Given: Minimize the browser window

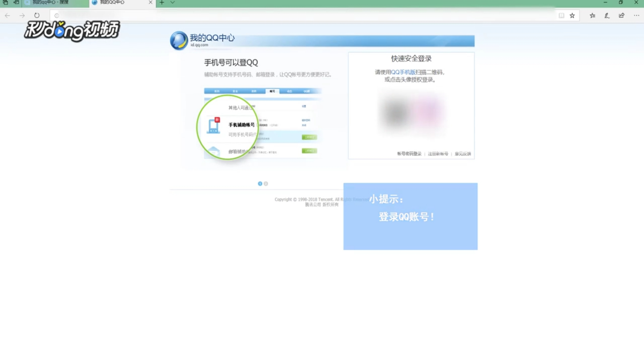Looking at the screenshot, I should click(606, 3).
